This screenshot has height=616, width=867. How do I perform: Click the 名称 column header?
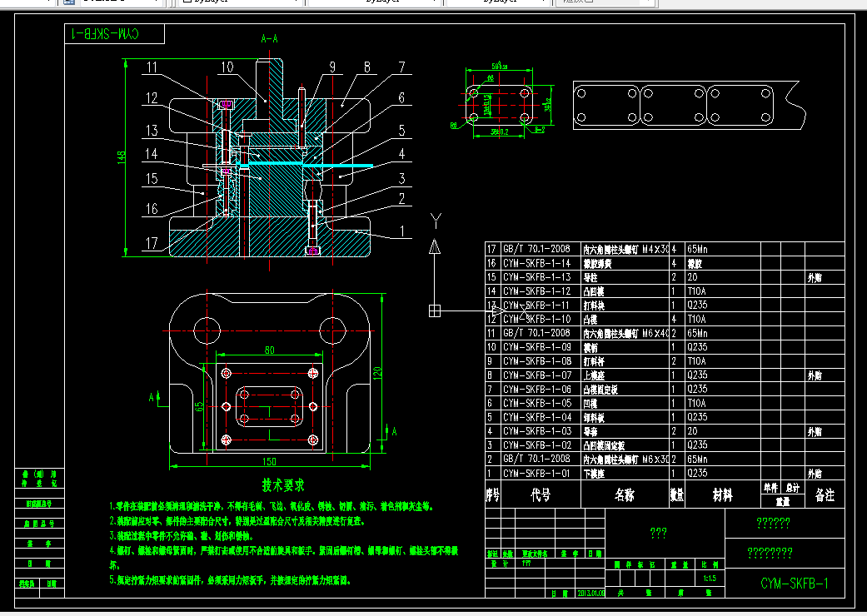(x=625, y=494)
